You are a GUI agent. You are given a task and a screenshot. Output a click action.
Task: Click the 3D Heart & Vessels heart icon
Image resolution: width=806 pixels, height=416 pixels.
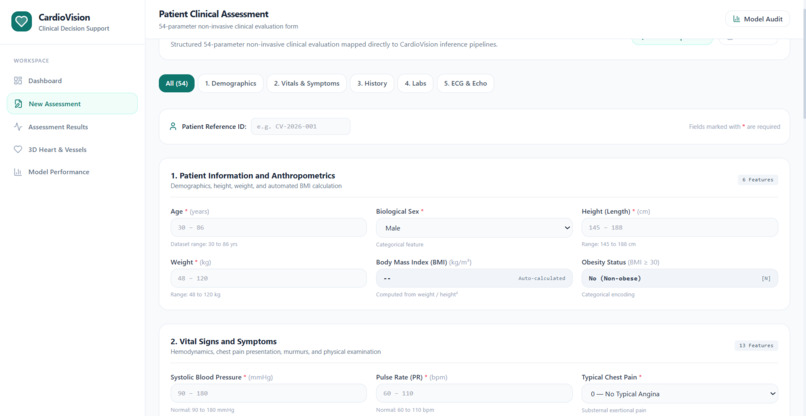click(18, 150)
